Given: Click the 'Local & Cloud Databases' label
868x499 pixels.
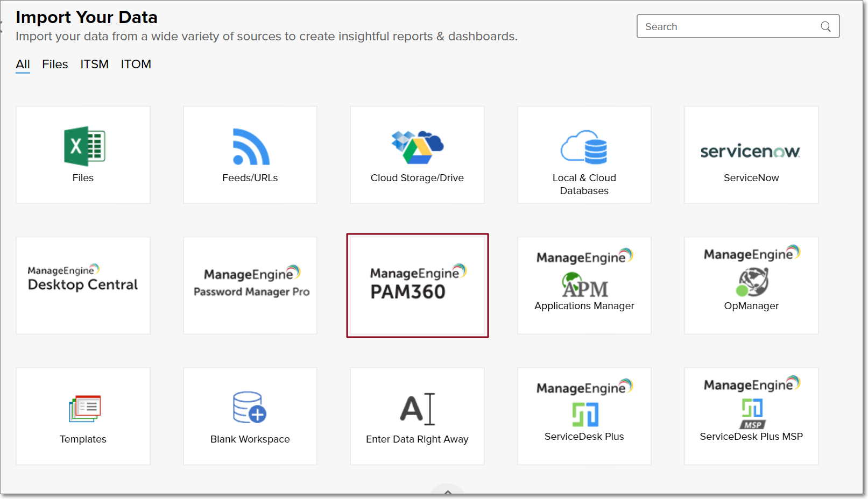Looking at the screenshot, I should tap(584, 184).
